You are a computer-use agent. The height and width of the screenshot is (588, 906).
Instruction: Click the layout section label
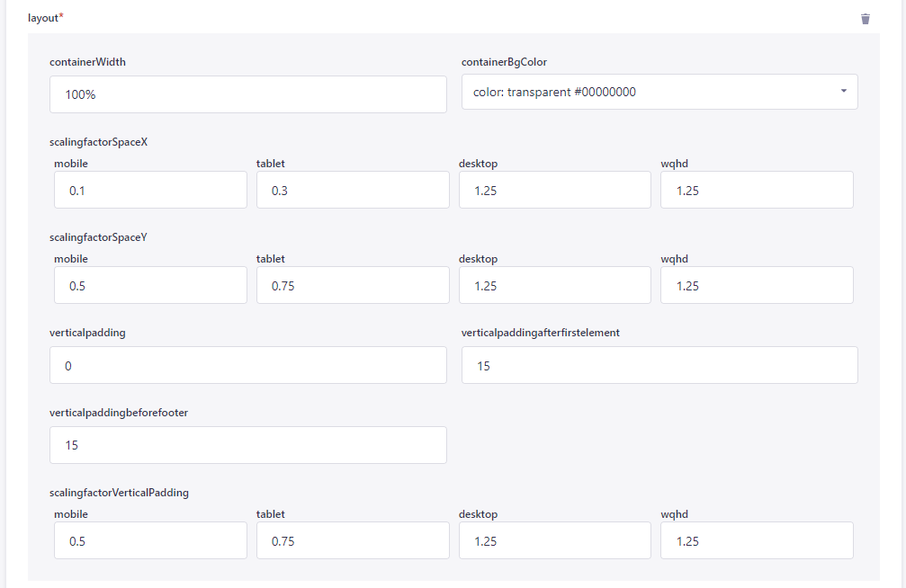coord(45,18)
